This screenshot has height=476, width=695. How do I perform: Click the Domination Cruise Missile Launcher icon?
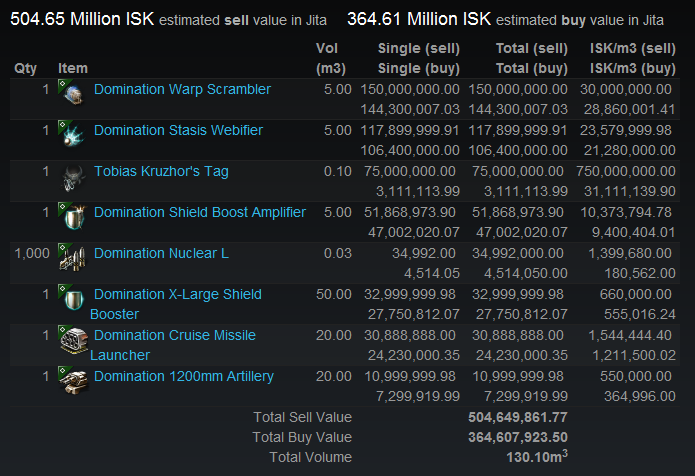click(x=73, y=340)
